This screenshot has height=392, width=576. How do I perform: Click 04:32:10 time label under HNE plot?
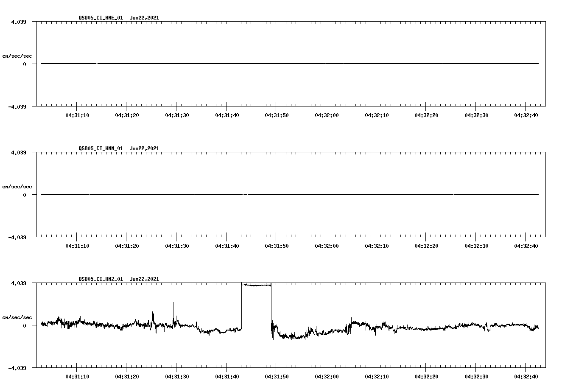tap(376, 115)
